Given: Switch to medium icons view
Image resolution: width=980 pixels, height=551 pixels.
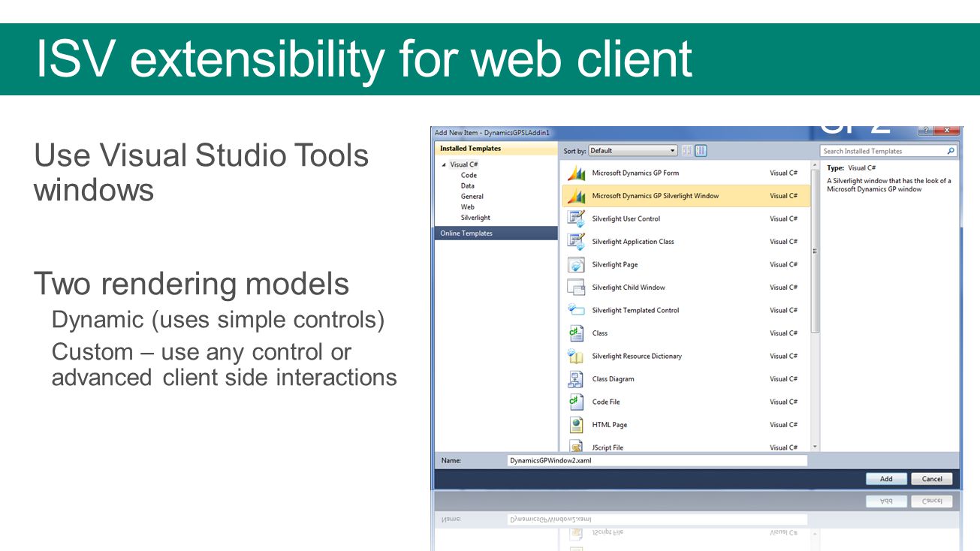Looking at the screenshot, I should 701,151.
